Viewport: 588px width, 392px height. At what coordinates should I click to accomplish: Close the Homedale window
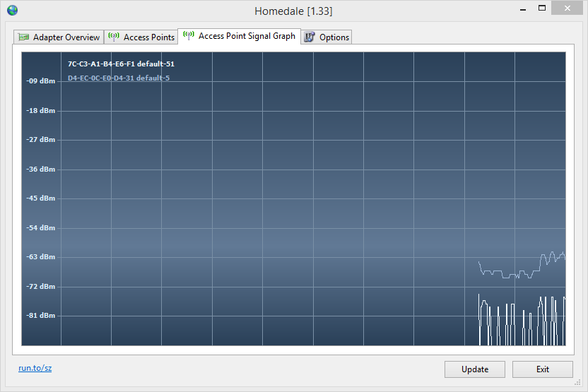[x=567, y=8]
